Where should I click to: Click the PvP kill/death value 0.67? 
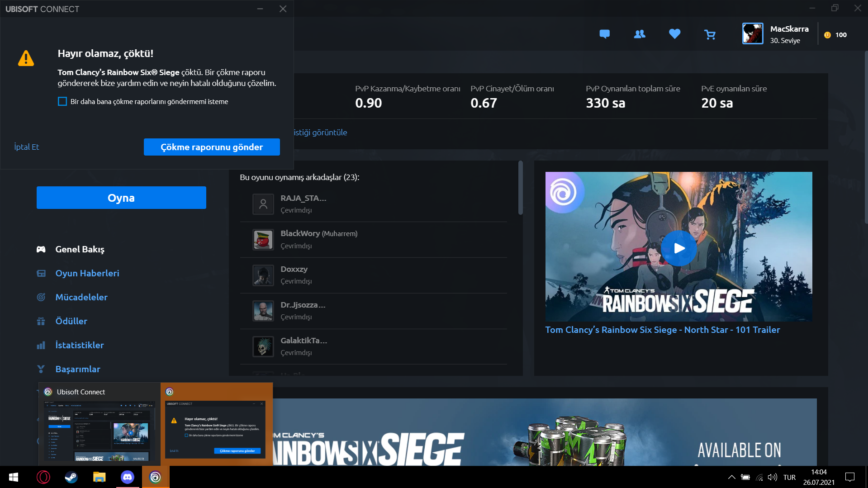[x=484, y=103]
